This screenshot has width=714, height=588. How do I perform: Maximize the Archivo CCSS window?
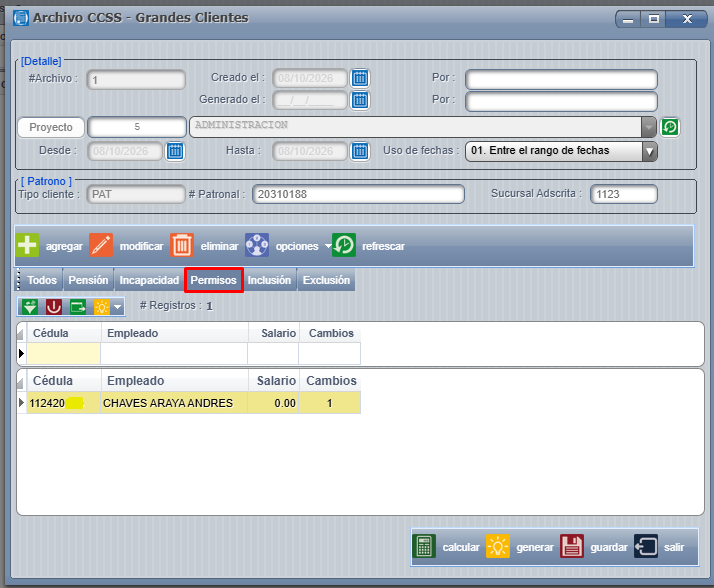653,19
